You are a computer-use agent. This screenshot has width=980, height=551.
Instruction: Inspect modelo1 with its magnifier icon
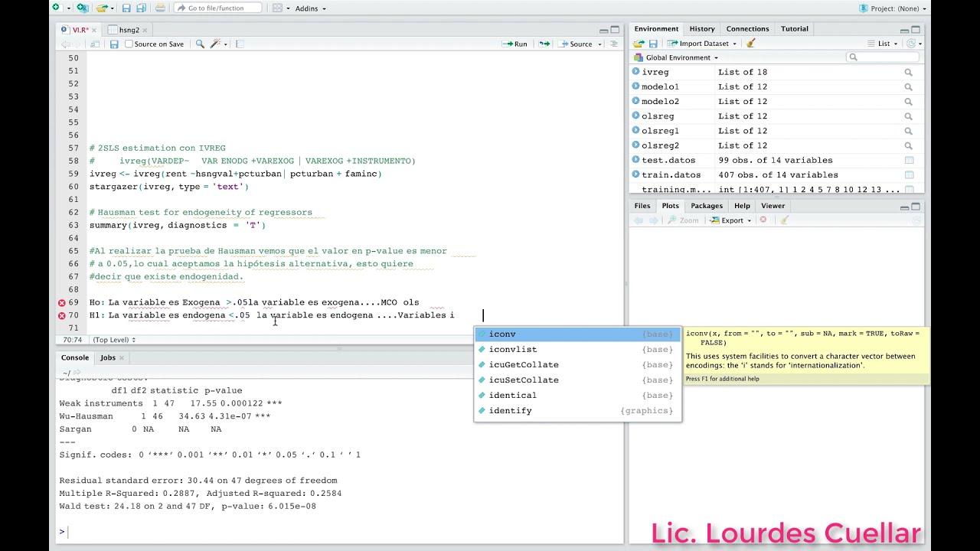[x=909, y=86]
